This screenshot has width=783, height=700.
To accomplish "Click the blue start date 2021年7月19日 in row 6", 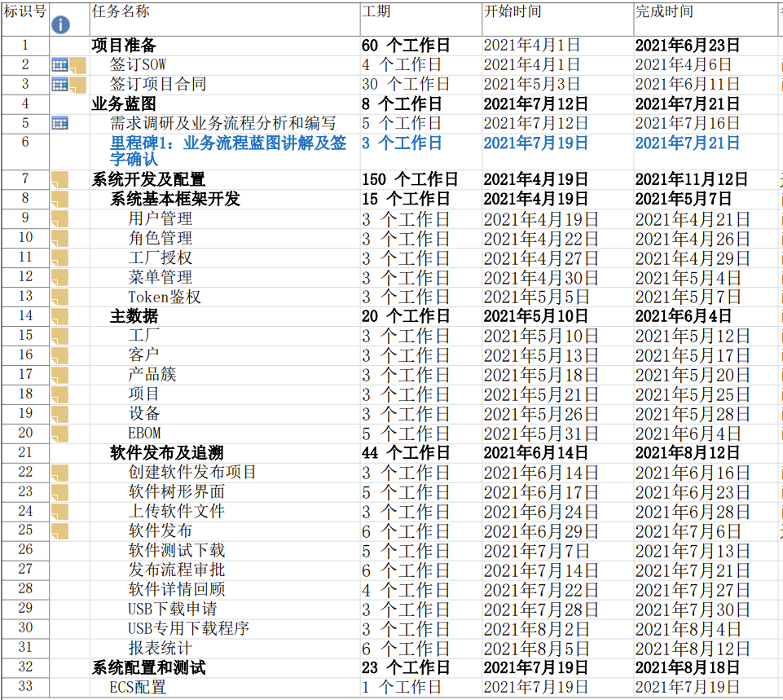I will (x=536, y=143).
